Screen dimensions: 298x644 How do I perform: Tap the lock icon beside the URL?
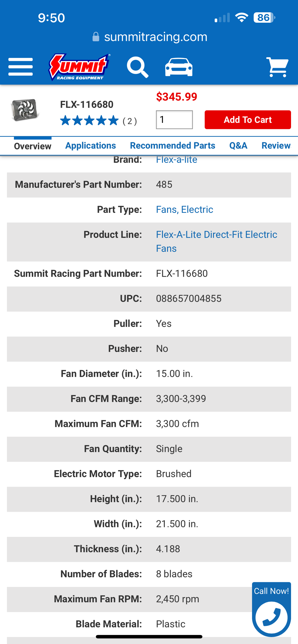pyautogui.click(x=96, y=37)
